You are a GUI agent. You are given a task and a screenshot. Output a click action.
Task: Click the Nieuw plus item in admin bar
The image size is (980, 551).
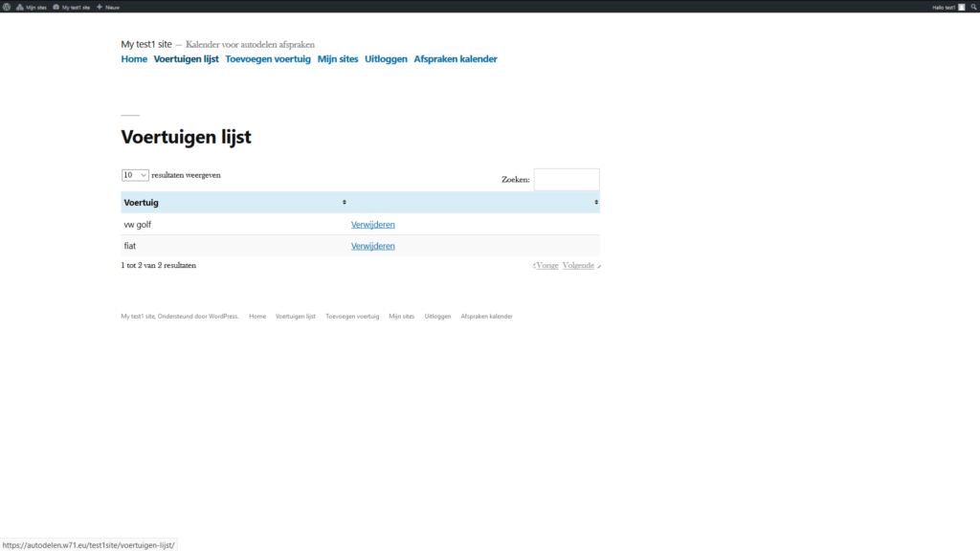tap(108, 7)
